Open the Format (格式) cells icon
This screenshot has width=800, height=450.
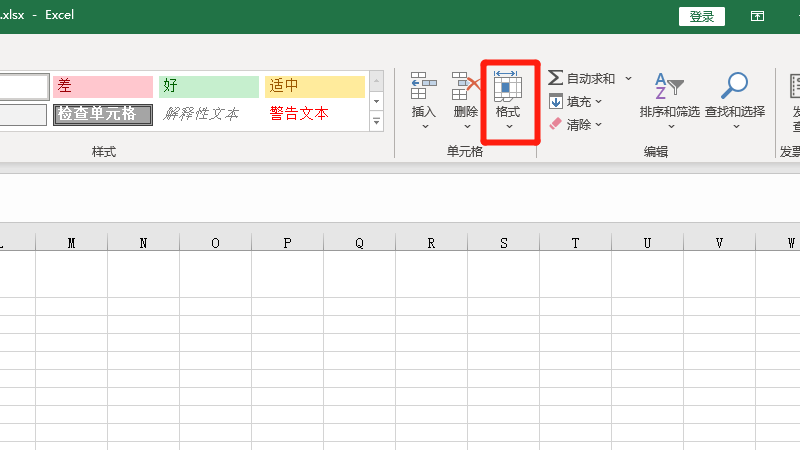508,88
